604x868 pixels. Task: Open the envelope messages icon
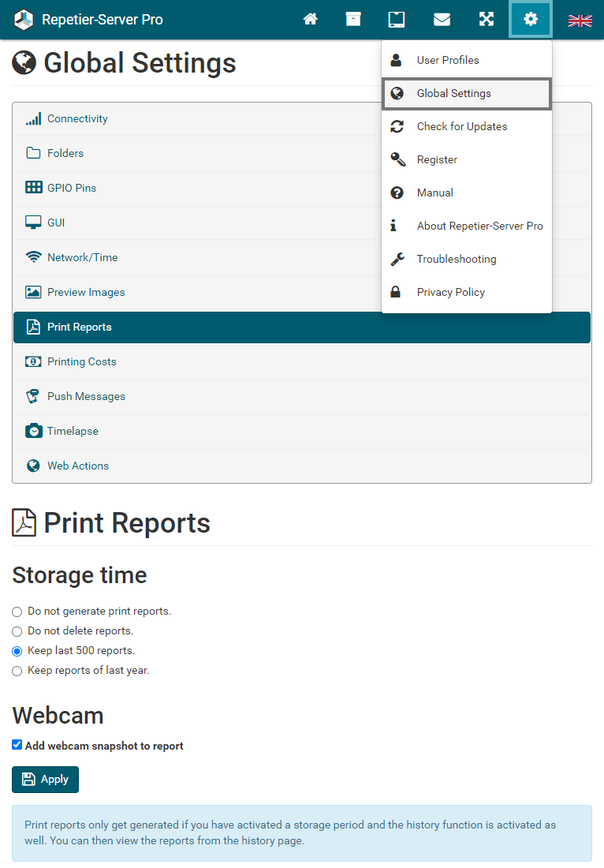click(442, 20)
